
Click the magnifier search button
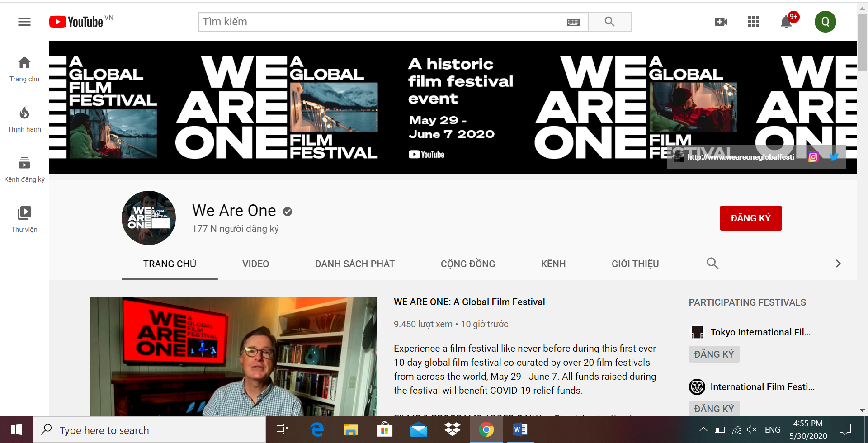tap(609, 22)
